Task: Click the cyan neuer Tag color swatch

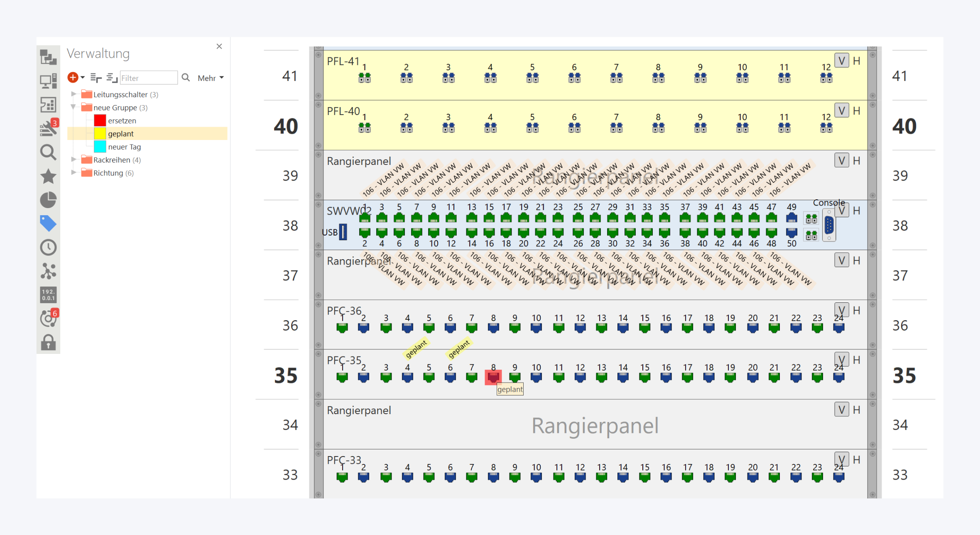Action: tap(100, 147)
